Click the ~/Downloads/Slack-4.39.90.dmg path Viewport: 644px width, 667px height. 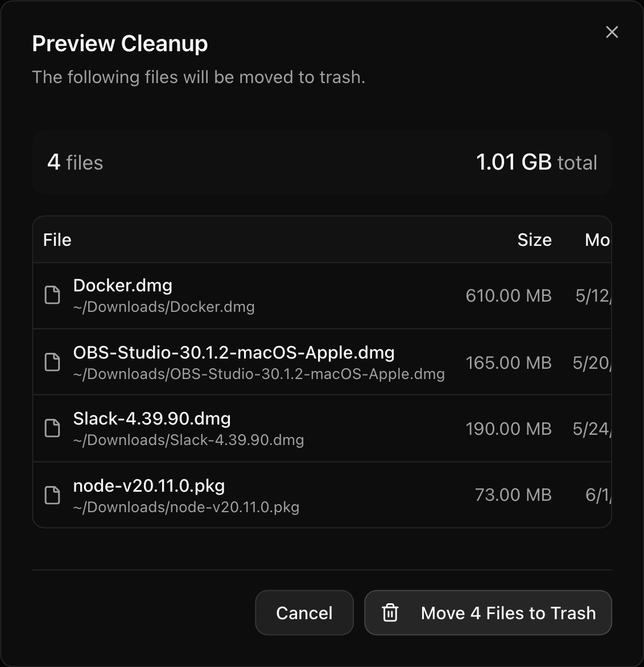[188, 440]
